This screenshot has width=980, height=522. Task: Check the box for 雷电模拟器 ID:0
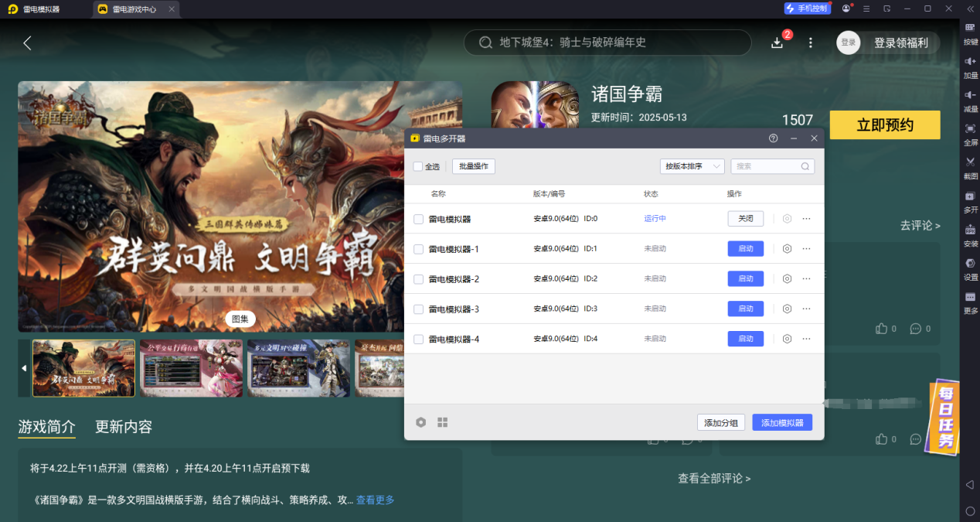tap(418, 219)
